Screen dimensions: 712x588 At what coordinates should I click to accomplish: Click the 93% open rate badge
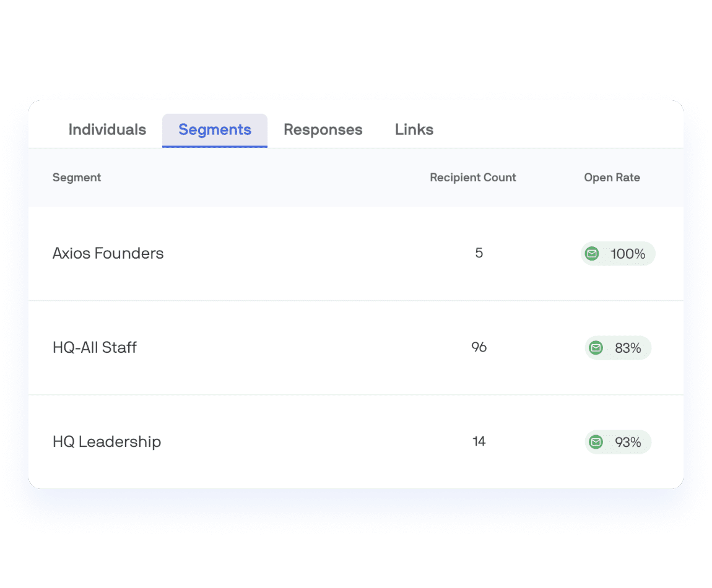pyautogui.click(x=617, y=442)
